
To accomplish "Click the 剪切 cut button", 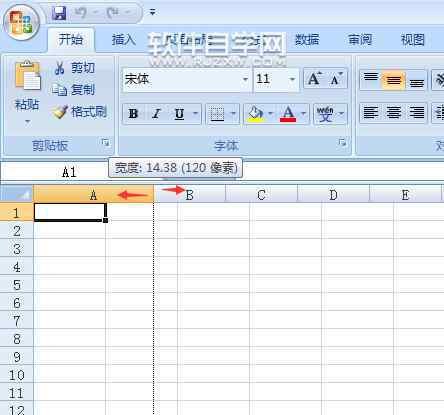I will [75, 68].
